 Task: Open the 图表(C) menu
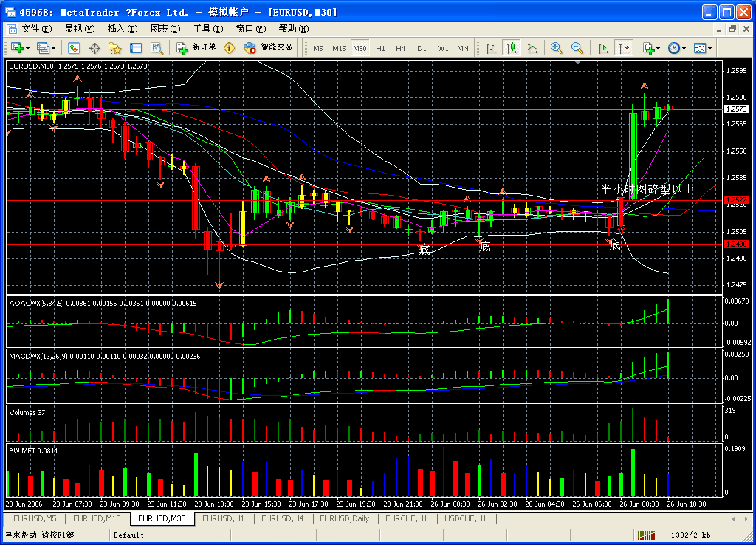165,29
